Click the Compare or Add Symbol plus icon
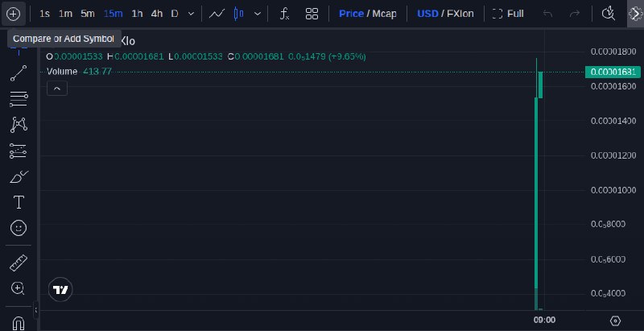This screenshot has width=644, height=331. coord(13,14)
